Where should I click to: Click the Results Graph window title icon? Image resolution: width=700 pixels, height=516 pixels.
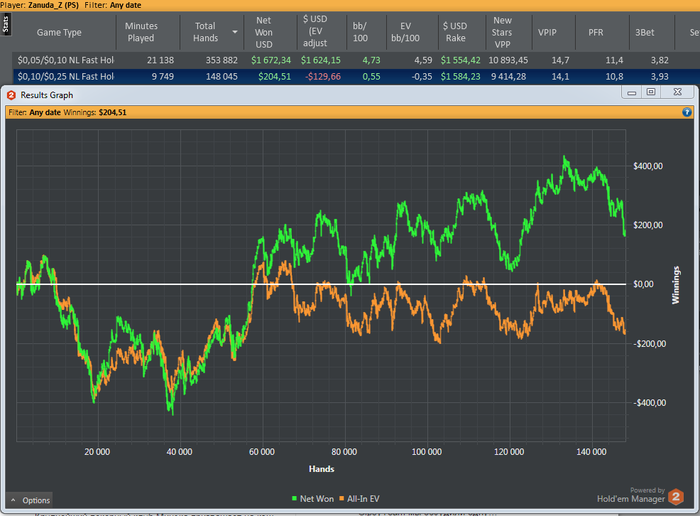pos(12,95)
